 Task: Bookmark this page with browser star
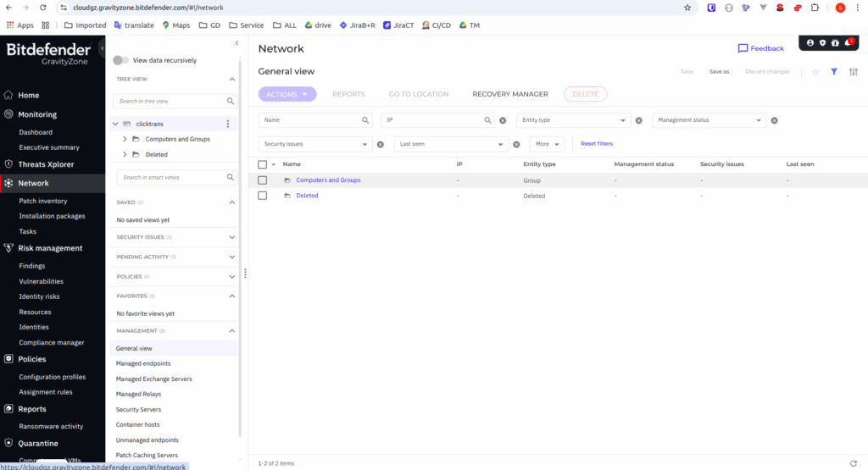point(687,8)
